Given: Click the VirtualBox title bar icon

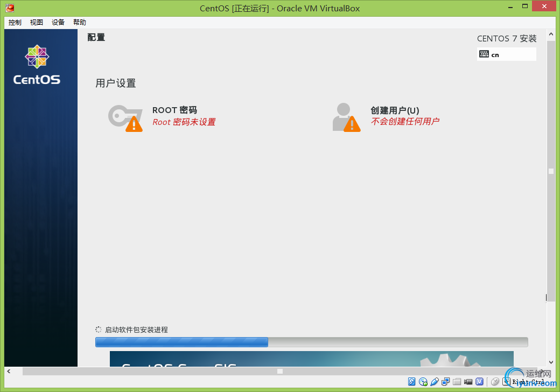Looking at the screenshot, I should coord(10,8).
